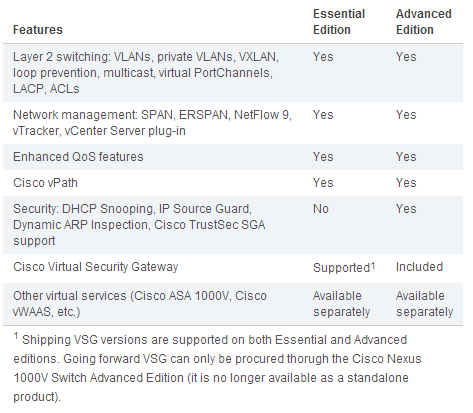Viewport: 473px width, 413px height.
Task: Click the Other virtual services row text
Action: [140, 304]
